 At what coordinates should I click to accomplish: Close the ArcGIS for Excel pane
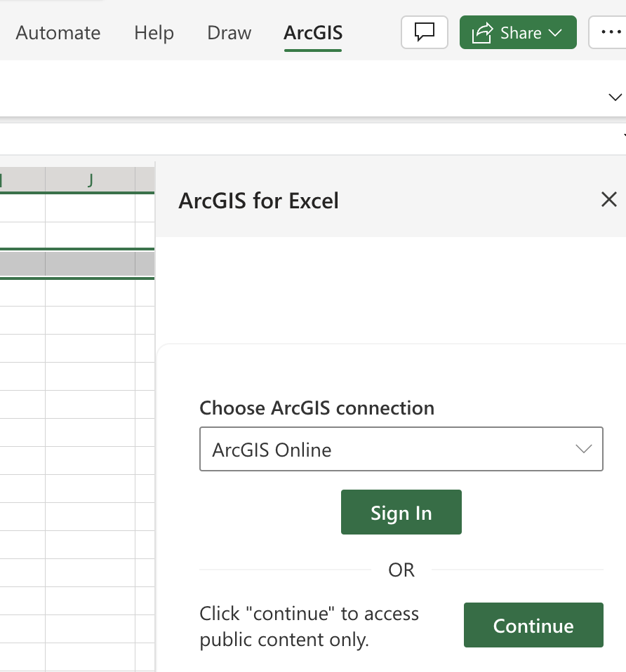[609, 200]
